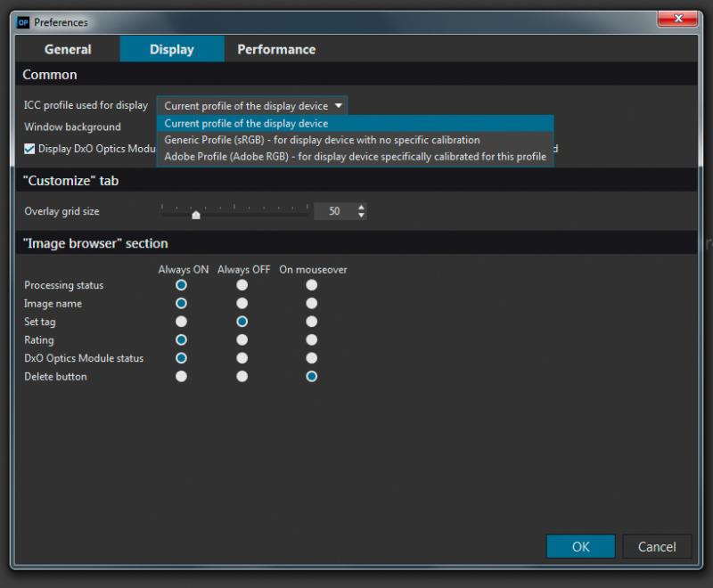Open the Performance tab
This screenshot has width=713, height=588.
[x=276, y=49]
